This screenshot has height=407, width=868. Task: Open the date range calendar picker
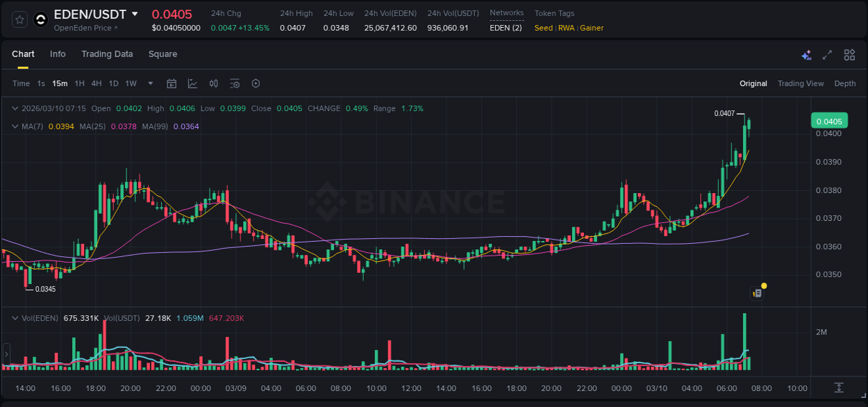pos(172,83)
